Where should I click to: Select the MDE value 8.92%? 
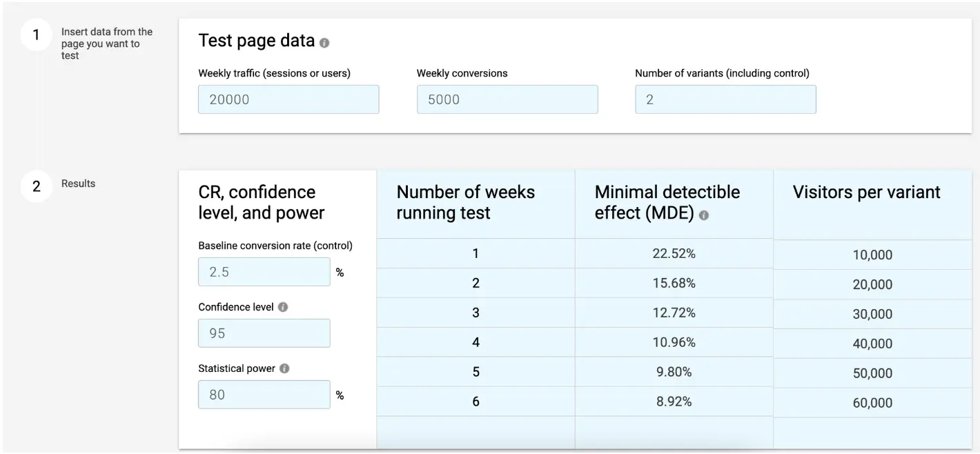tap(674, 402)
